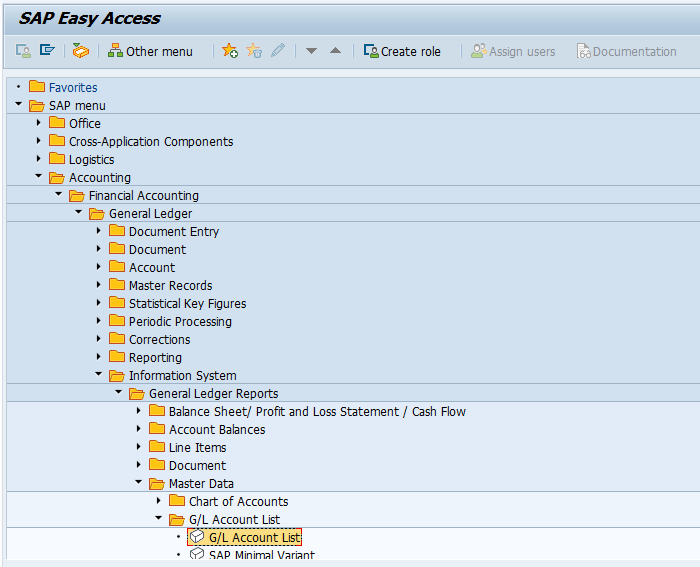
Task: Expand the Periodic Processing node arrow
Action: point(99,321)
